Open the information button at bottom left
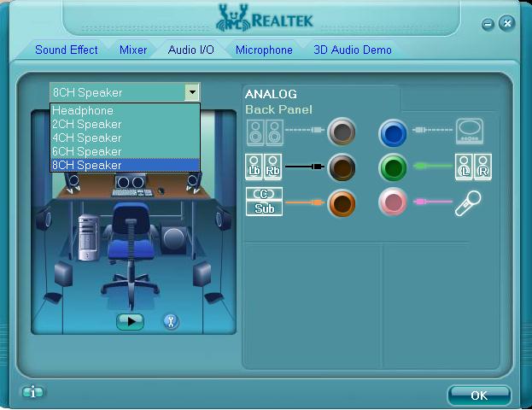The height and width of the screenshot is (410, 532). pos(33,392)
